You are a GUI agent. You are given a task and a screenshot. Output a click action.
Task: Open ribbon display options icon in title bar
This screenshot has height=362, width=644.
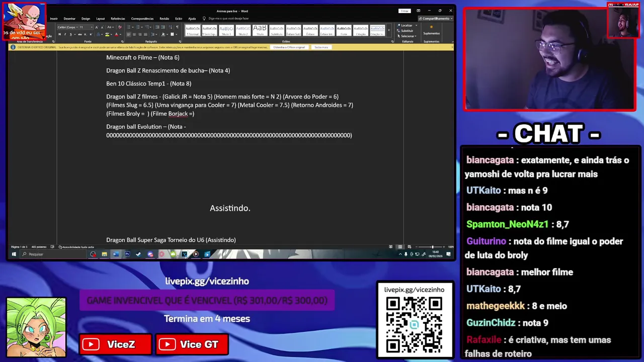tap(418, 11)
